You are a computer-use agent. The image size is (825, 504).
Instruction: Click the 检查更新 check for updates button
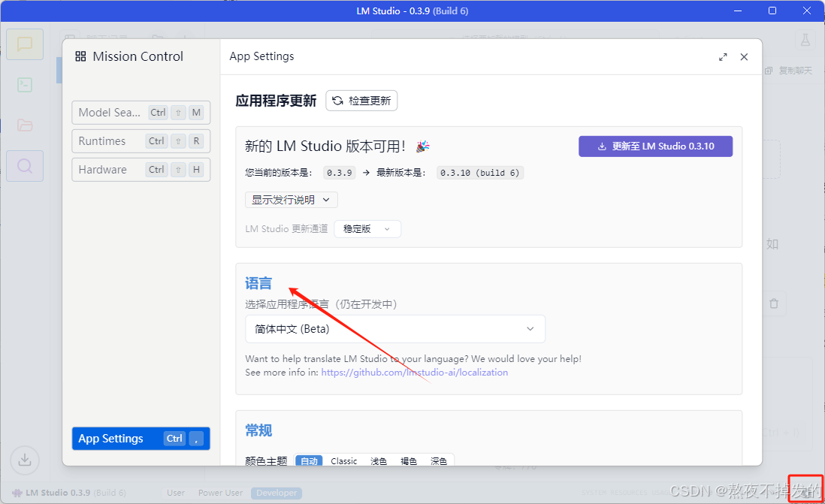361,101
